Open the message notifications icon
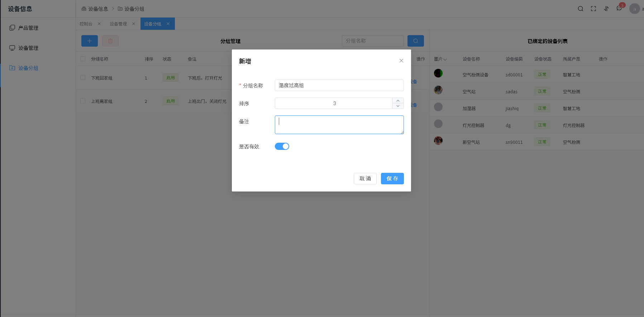Image resolution: width=644 pixels, height=317 pixels. pyautogui.click(x=619, y=9)
